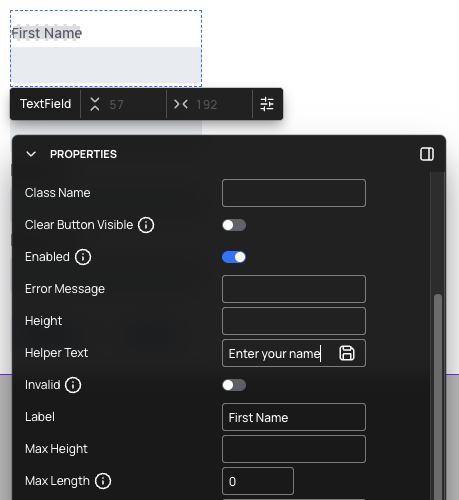Show info for Invalid property
This screenshot has width=459, height=500.
click(73, 385)
